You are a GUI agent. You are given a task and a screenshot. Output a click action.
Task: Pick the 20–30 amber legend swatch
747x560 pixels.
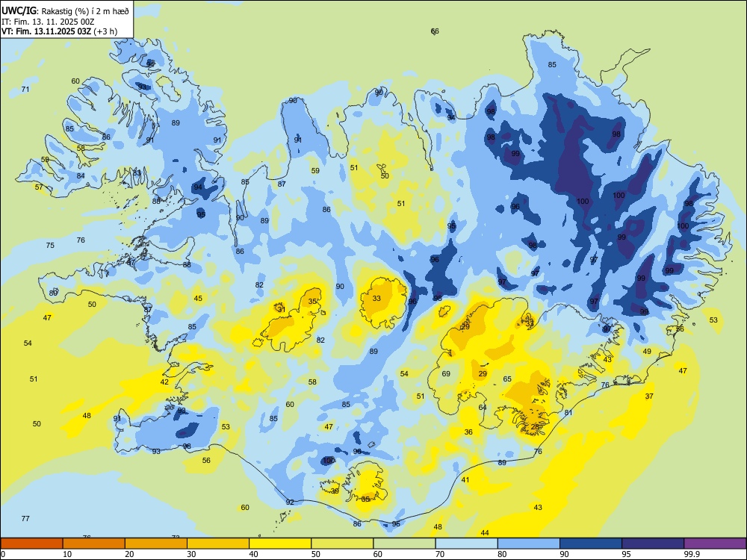[x=156, y=544]
